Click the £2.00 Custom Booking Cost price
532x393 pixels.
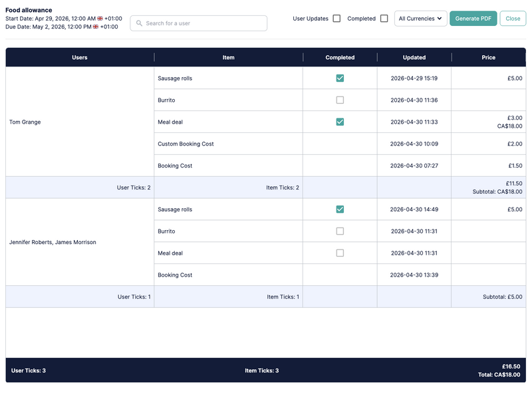(515, 144)
